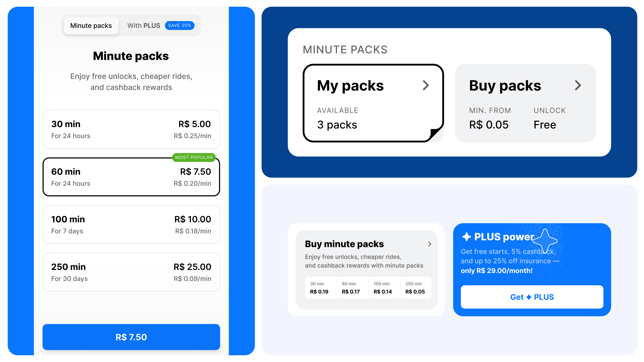Click the MOST POPULAR green badge
The image size is (644, 362).
[194, 157]
